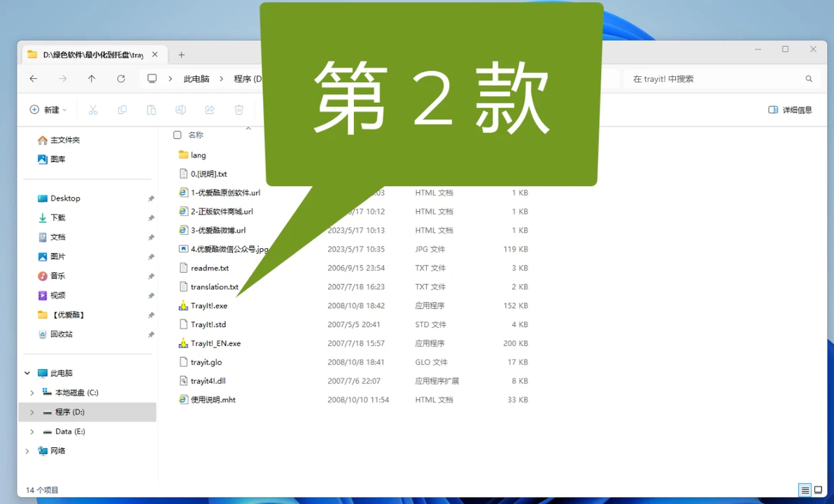Click chevron before 此电脑 in address bar

(x=170, y=79)
